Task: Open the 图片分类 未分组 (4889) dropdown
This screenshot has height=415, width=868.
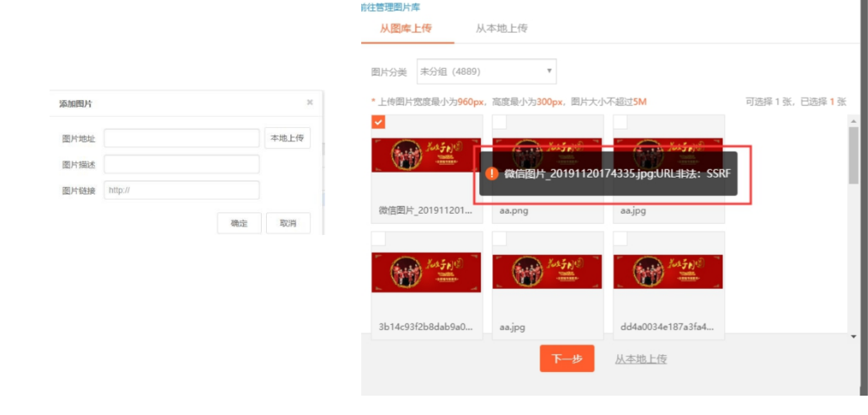Action: point(487,72)
